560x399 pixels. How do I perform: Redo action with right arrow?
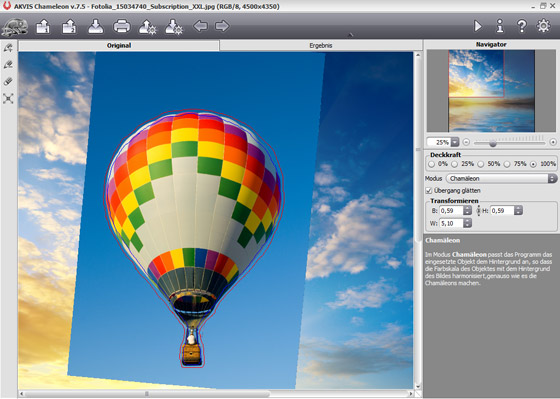click(x=222, y=26)
